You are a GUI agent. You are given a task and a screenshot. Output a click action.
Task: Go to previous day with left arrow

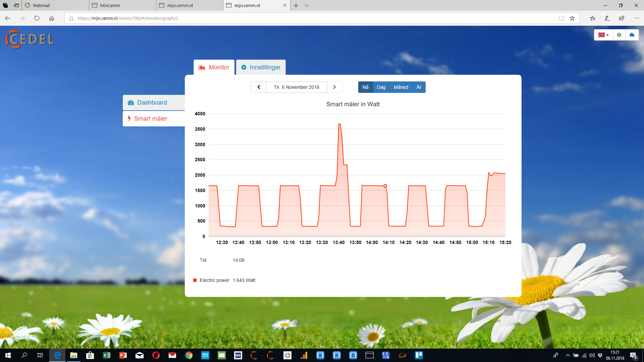pyautogui.click(x=259, y=87)
